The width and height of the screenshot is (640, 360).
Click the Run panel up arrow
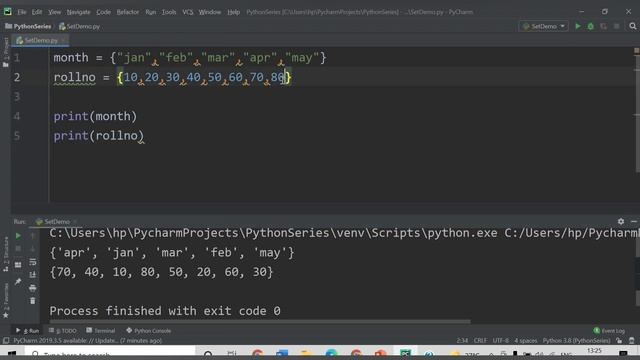33,236
